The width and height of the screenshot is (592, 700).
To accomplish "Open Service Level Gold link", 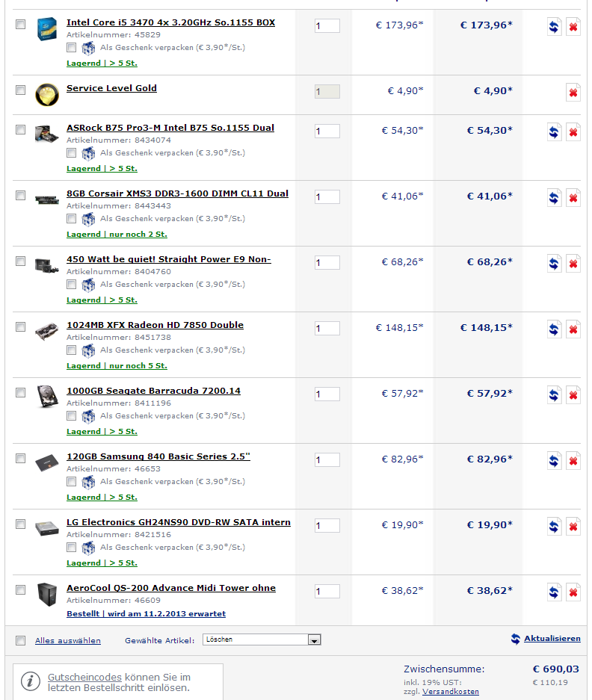I will coord(111,88).
